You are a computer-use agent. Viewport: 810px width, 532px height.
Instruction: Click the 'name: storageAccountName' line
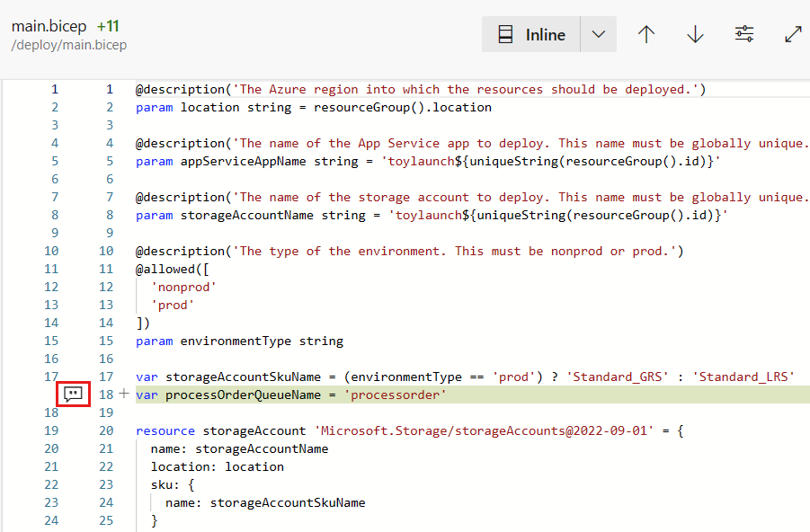coord(240,448)
